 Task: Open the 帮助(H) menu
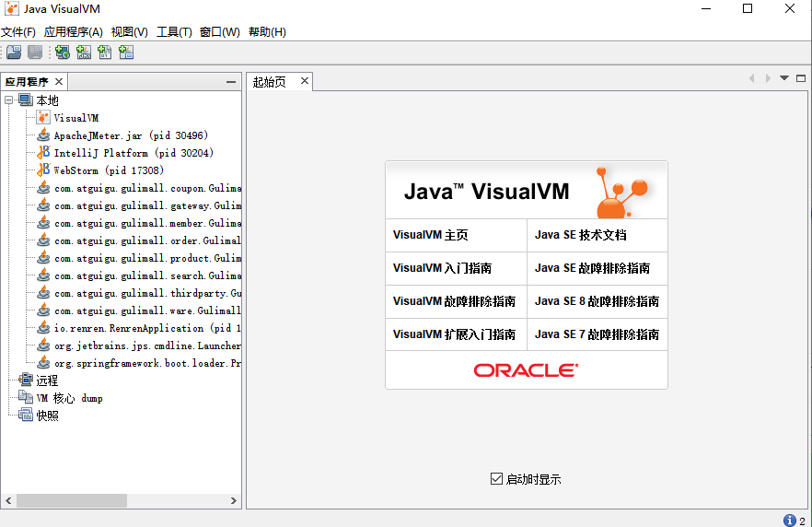pos(267,32)
